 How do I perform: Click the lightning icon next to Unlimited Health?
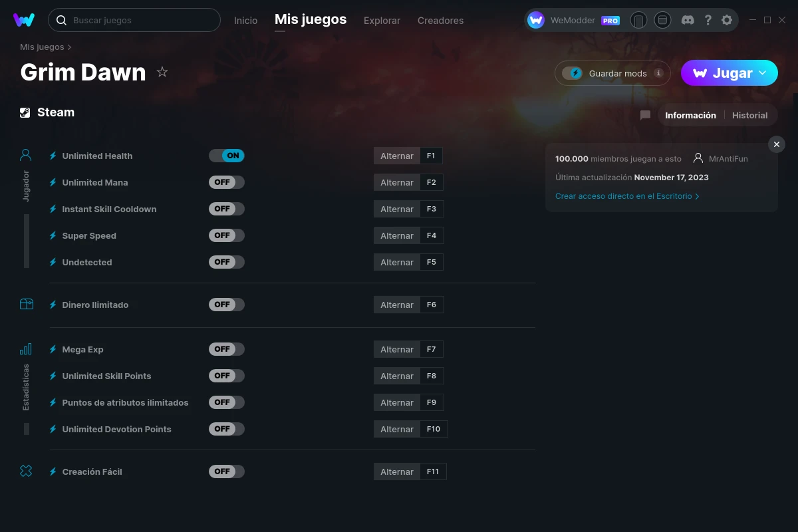(53, 156)
